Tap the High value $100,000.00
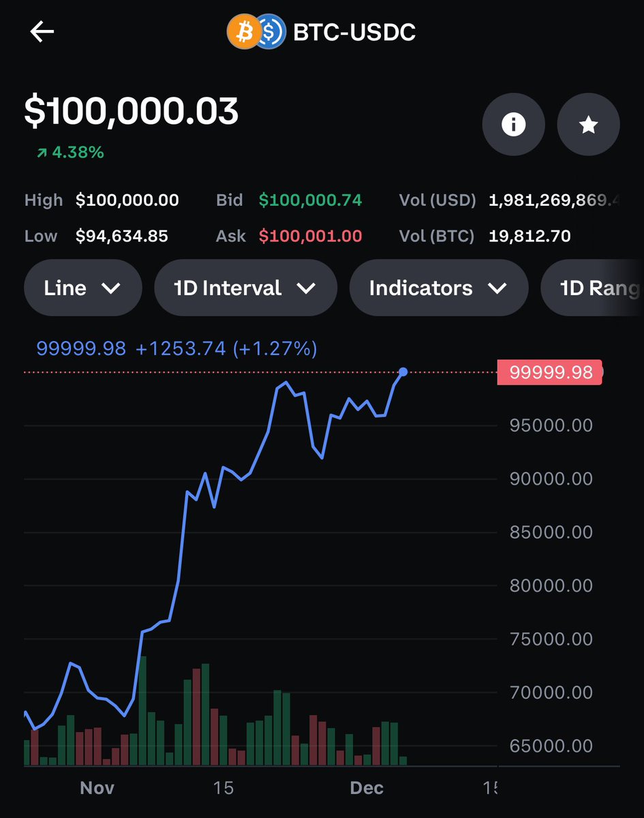The width and height of the screenshot is (644, 818). (127, 200)
